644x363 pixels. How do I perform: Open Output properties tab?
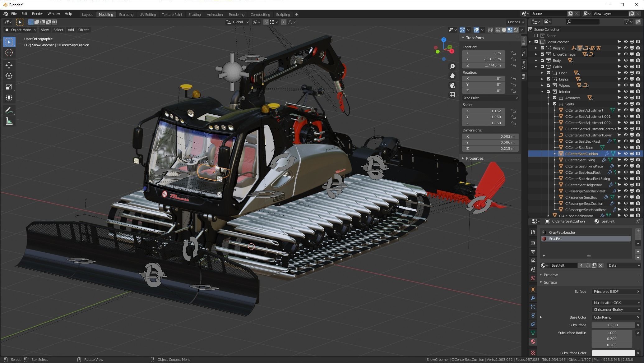[533, 252]
